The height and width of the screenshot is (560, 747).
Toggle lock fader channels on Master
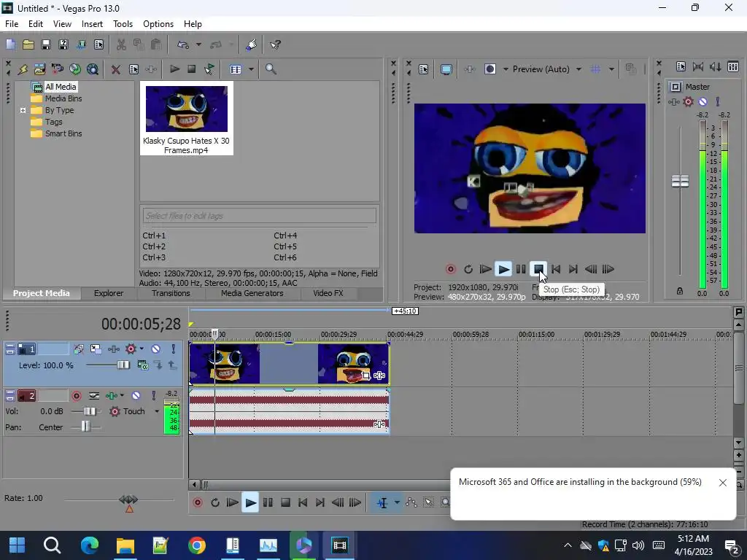(680, 291)
